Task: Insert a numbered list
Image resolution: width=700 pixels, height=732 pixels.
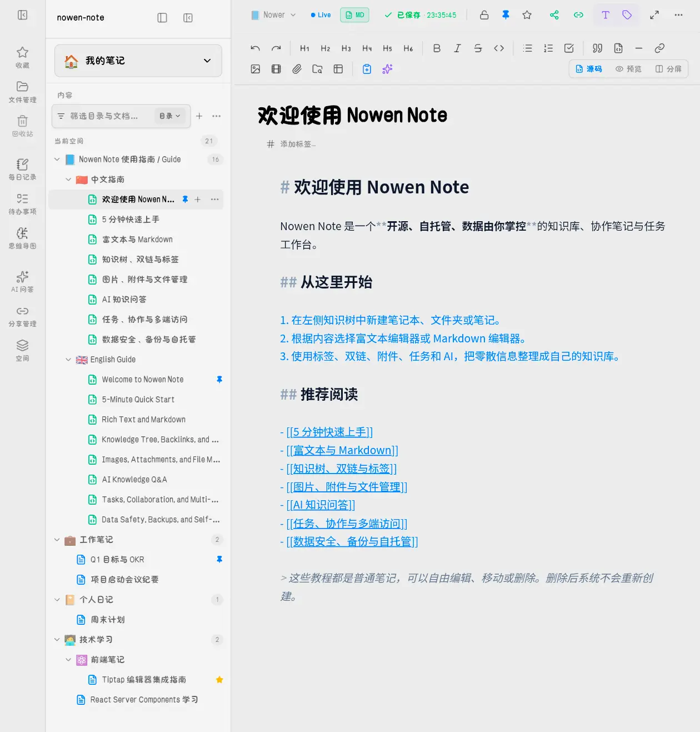Action: tap(548, 48)
